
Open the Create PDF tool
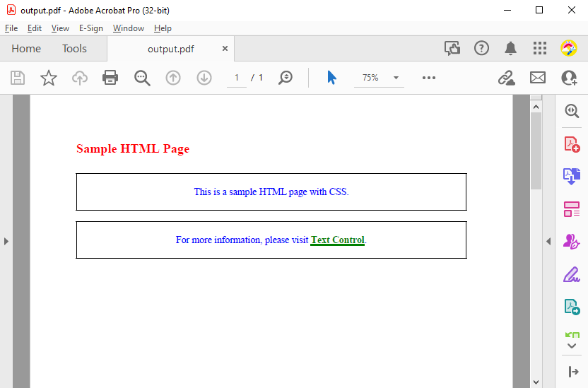pyautogui.click(x=572, y=144)
